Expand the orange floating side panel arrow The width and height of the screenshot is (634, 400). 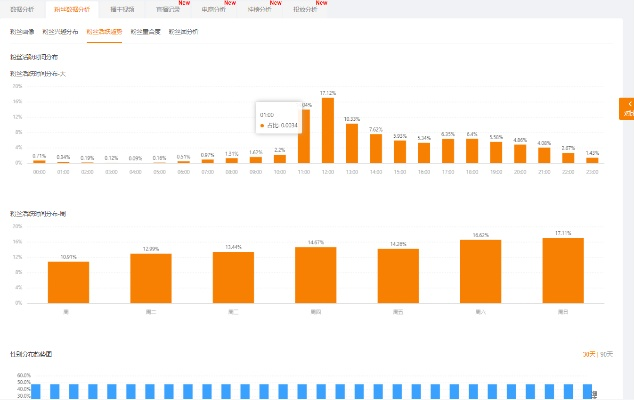point(627,109)
